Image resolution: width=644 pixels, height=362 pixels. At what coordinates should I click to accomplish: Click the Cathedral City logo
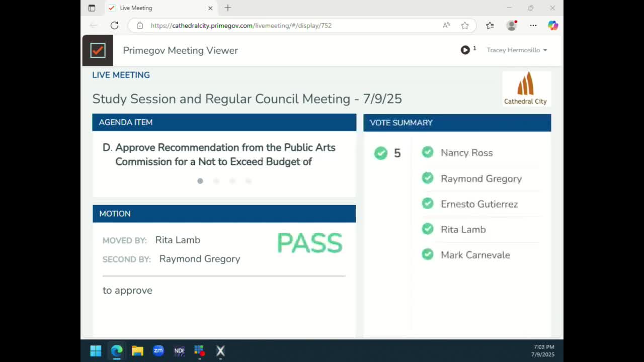point(526,88)
